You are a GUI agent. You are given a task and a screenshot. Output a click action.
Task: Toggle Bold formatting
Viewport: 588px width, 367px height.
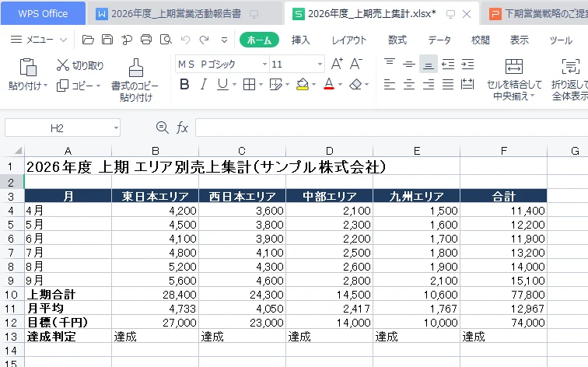[x=184, y=85]
